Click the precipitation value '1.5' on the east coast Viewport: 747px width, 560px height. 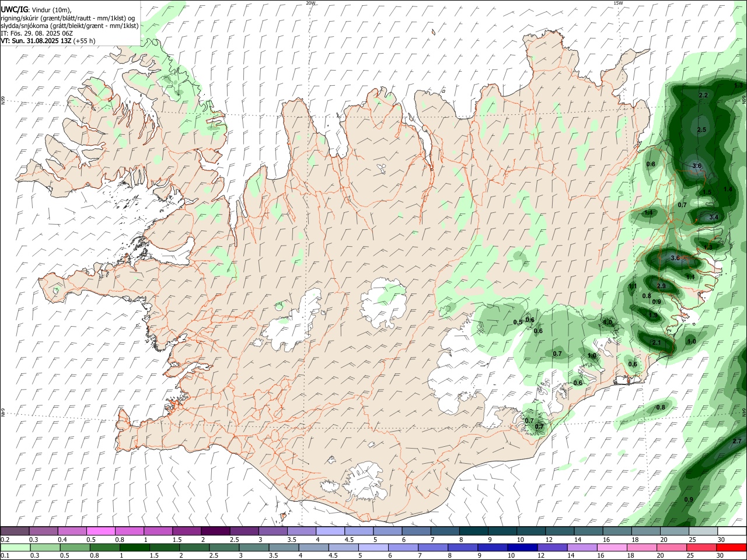[707, 192]
